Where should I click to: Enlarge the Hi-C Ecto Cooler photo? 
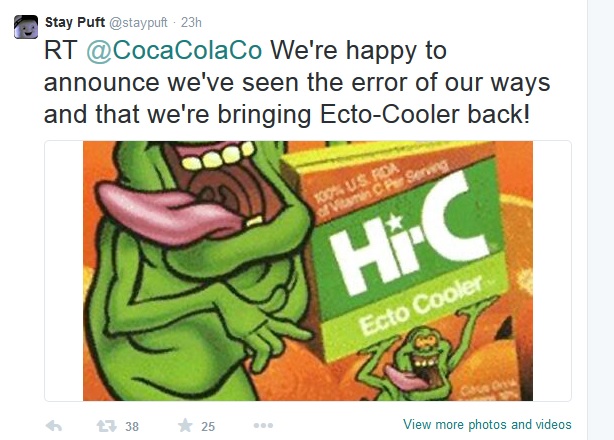pos(308,271)
